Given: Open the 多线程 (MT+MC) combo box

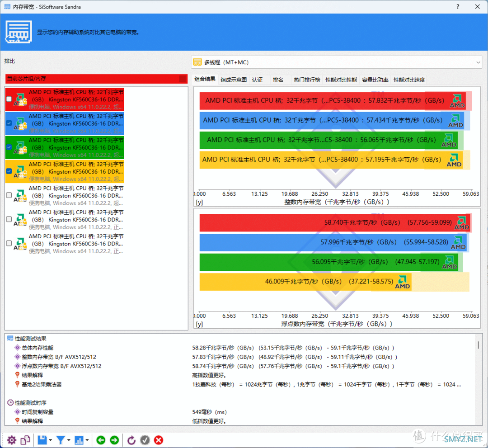Looking at the screenshot, I should pos(337,62).
